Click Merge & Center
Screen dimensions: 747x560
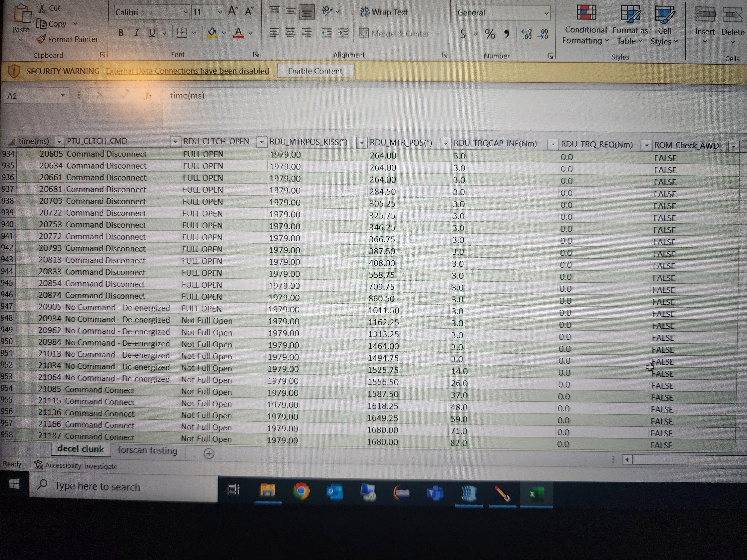[394, 34]
